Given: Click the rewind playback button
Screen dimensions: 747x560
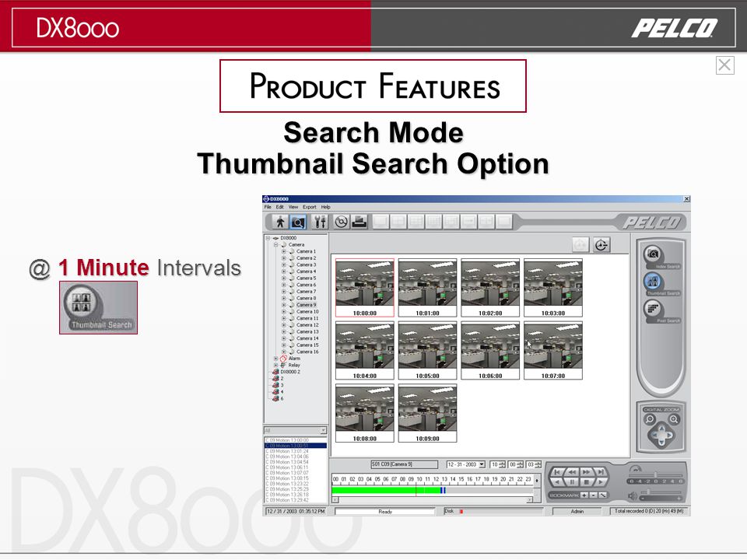Looking at the screenshot, I should pyautogui.click(x=572, y=472).
